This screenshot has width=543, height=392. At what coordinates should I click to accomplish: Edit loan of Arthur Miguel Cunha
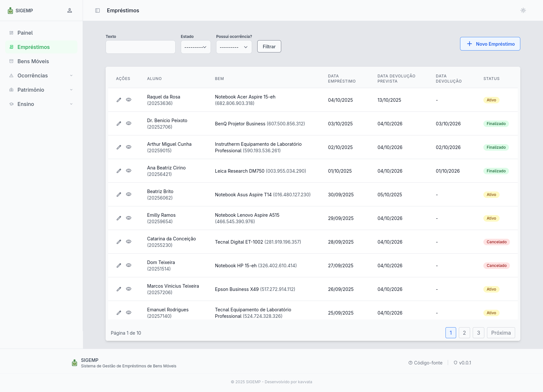pyautogui.click(x=119, y=147)
